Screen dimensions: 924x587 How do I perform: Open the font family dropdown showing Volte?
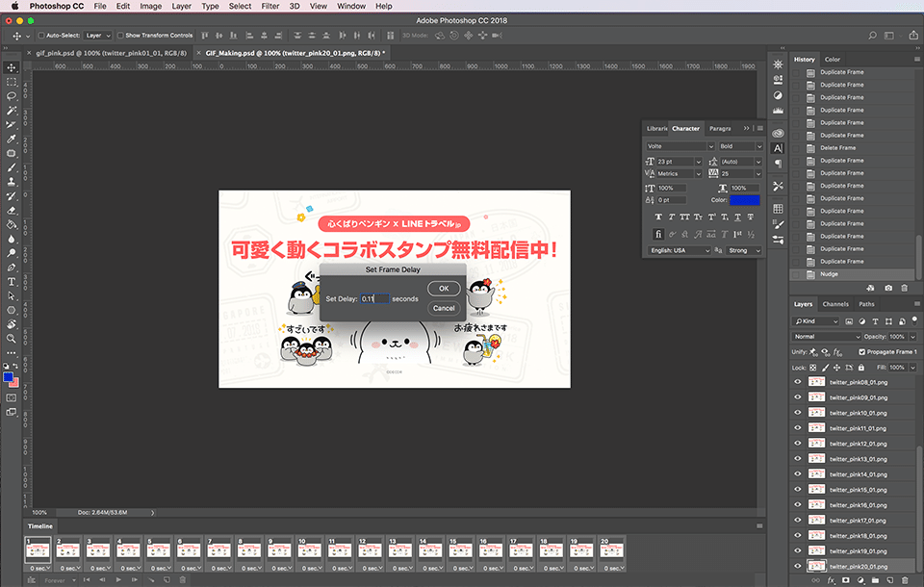click(680, 146)
